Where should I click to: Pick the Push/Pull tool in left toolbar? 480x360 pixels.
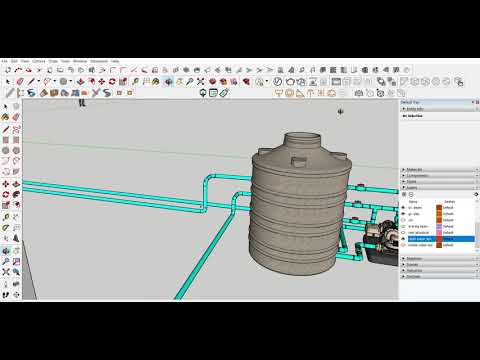tap(16, 184)
